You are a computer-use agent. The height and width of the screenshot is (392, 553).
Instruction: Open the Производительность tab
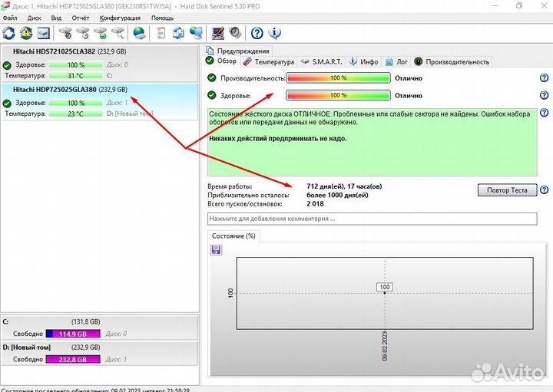pos(452,61)
